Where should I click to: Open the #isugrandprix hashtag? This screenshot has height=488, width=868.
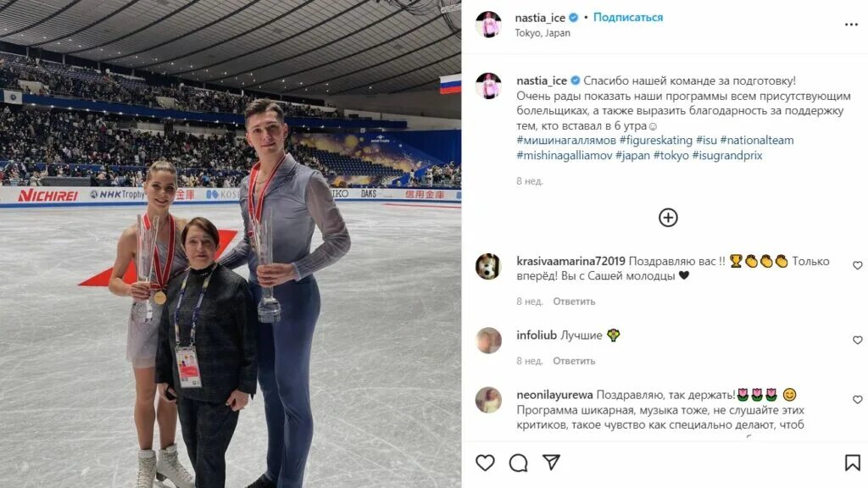tap(726, 156)
